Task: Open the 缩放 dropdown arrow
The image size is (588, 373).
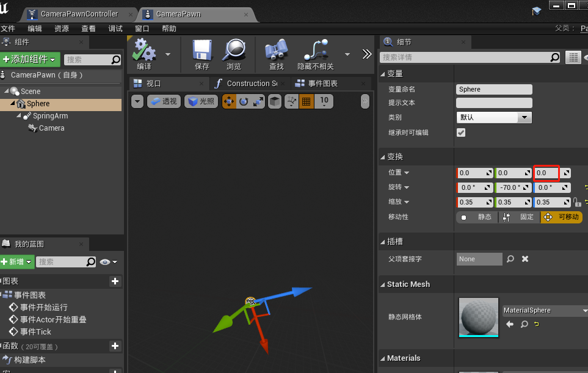Action: 407,202
